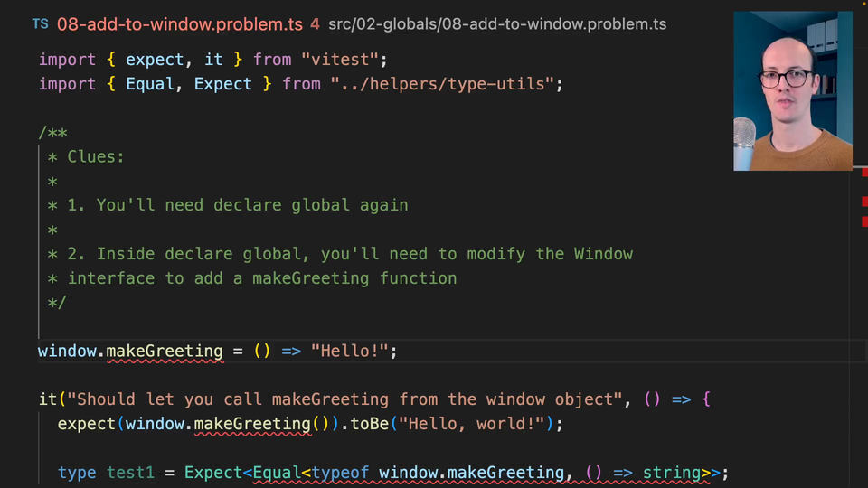Click the topmost red error marker in scrollbar
Screen dimensions: 868x488
(x=864, y=172)
